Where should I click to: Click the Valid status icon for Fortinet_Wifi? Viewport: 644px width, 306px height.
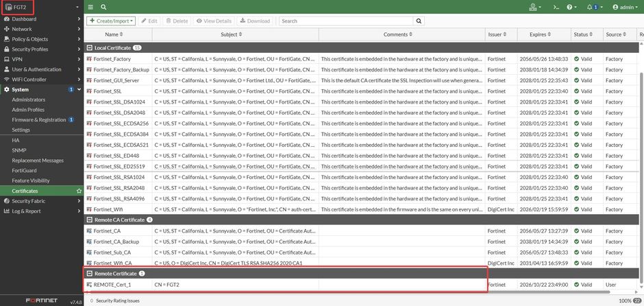576,209
